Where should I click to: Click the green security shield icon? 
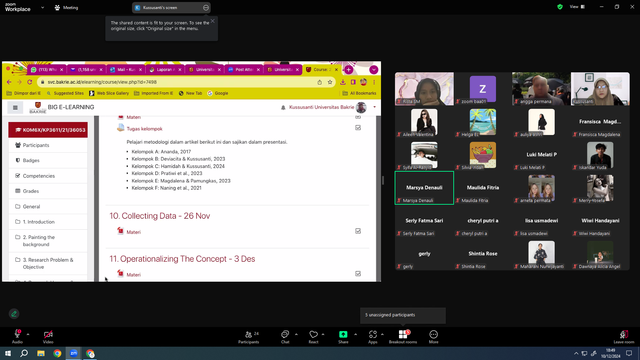pyautogui.click(x=560, y=7)
